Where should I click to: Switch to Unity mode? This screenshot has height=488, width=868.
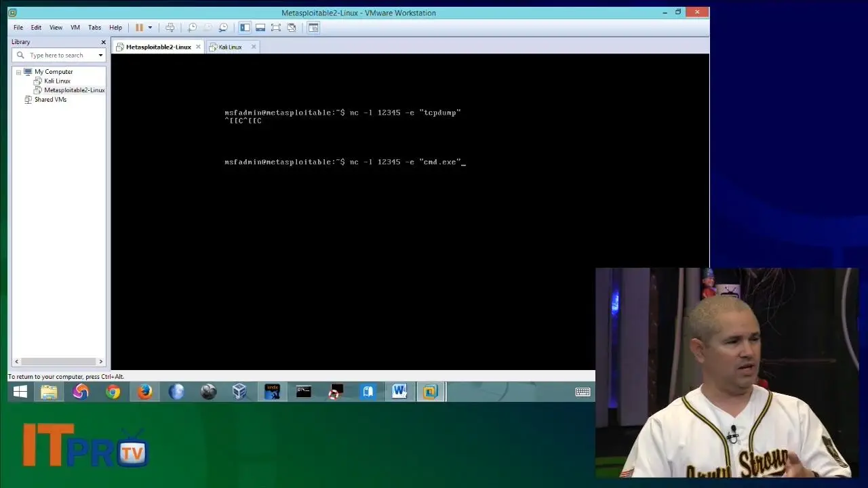click(x=292, y=28)
